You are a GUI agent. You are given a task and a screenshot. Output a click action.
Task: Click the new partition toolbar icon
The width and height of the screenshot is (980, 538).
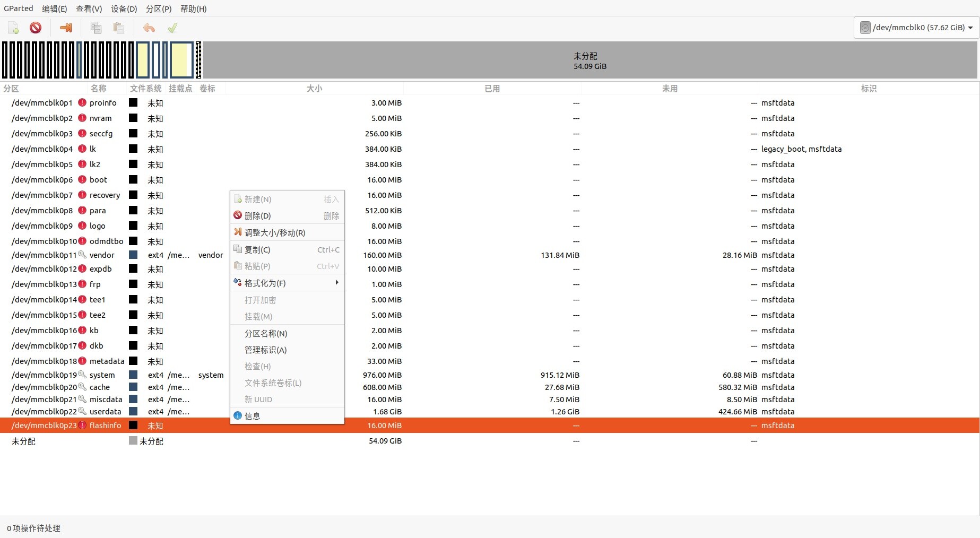14,28
